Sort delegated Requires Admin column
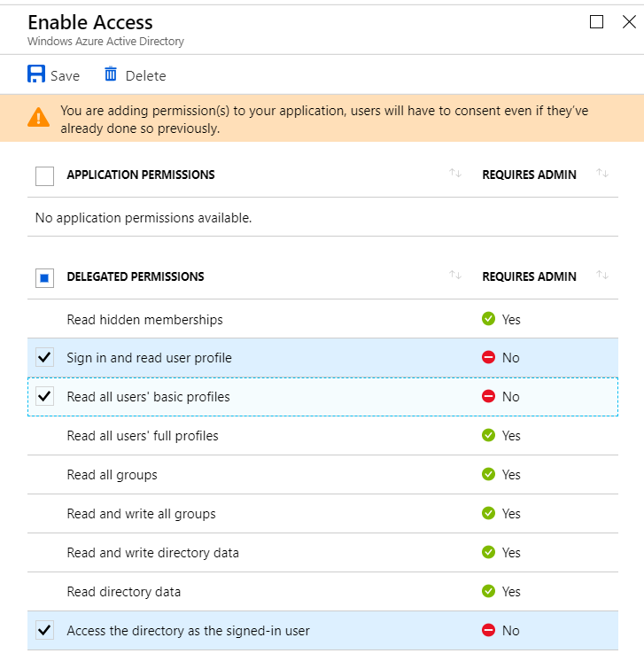Viewport: 644px width, 661px height. click(x=602, y=276)
